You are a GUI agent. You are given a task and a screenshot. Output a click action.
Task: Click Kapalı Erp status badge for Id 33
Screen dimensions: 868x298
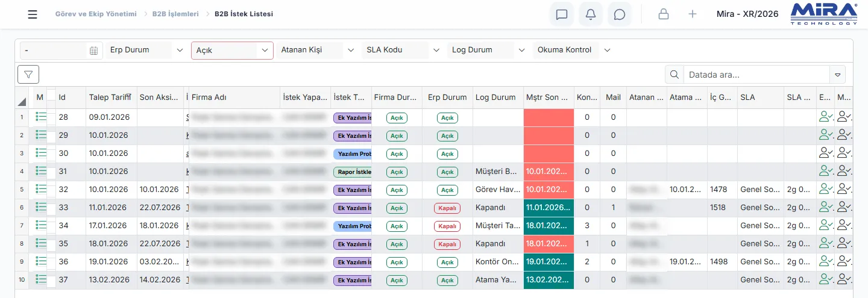pyautogui.click(x=447, y=208)
